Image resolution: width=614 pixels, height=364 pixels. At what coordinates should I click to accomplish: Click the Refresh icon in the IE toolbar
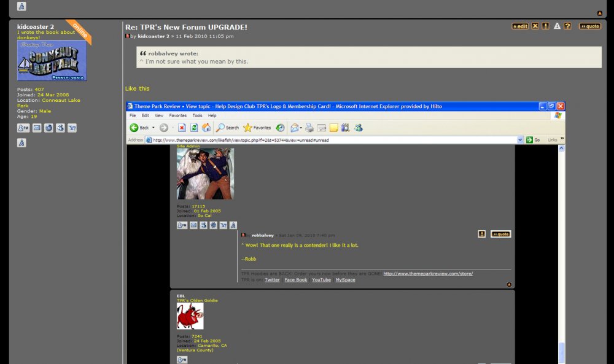193,127
